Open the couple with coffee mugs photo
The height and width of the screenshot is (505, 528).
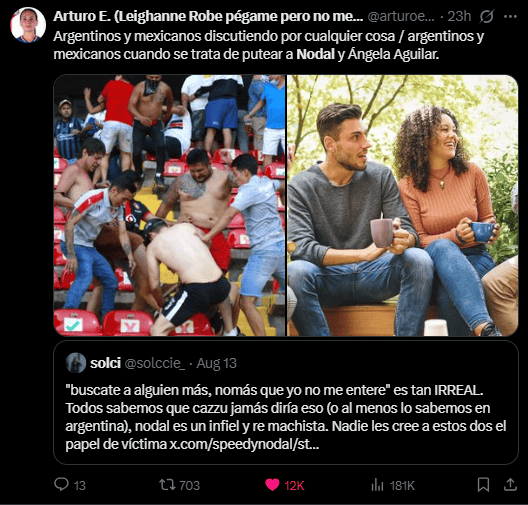pos(402,205)
